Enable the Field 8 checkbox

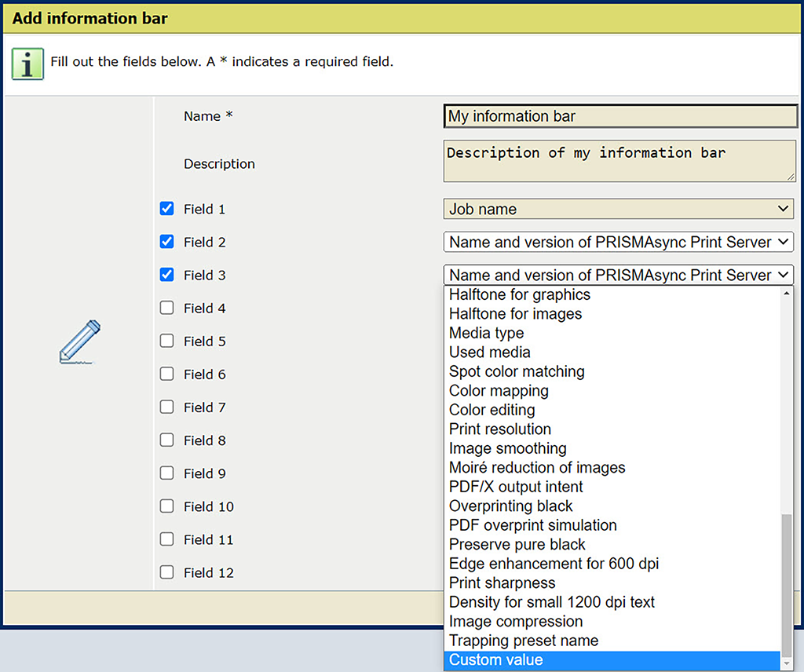(x=166, y=440)
